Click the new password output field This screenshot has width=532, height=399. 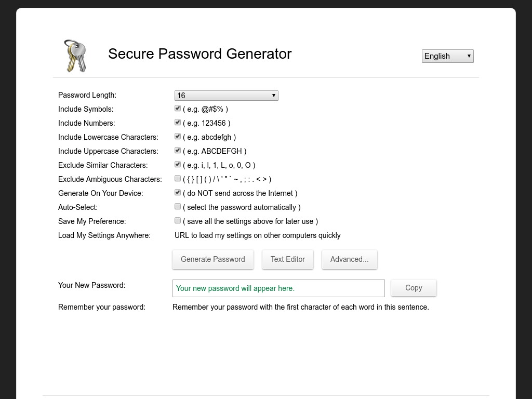coord(278,288)
